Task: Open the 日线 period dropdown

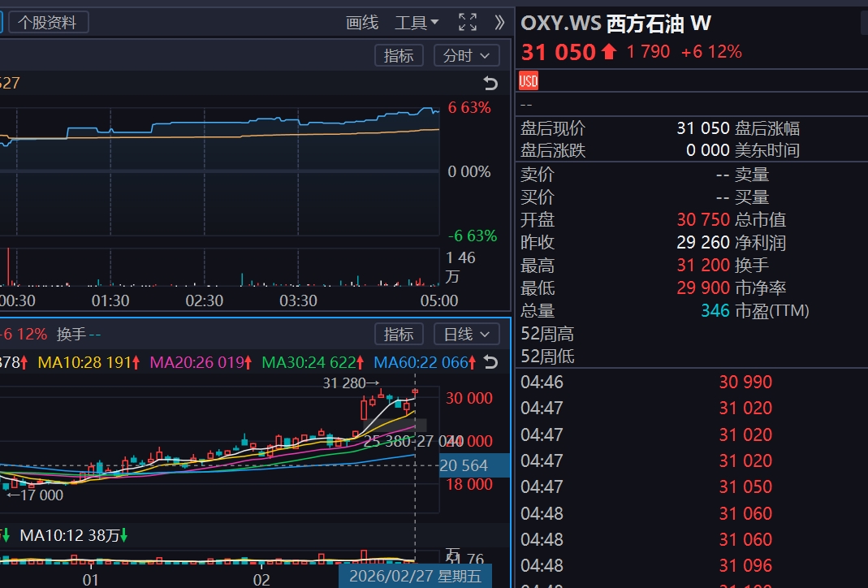Action: tap(466, 334)
